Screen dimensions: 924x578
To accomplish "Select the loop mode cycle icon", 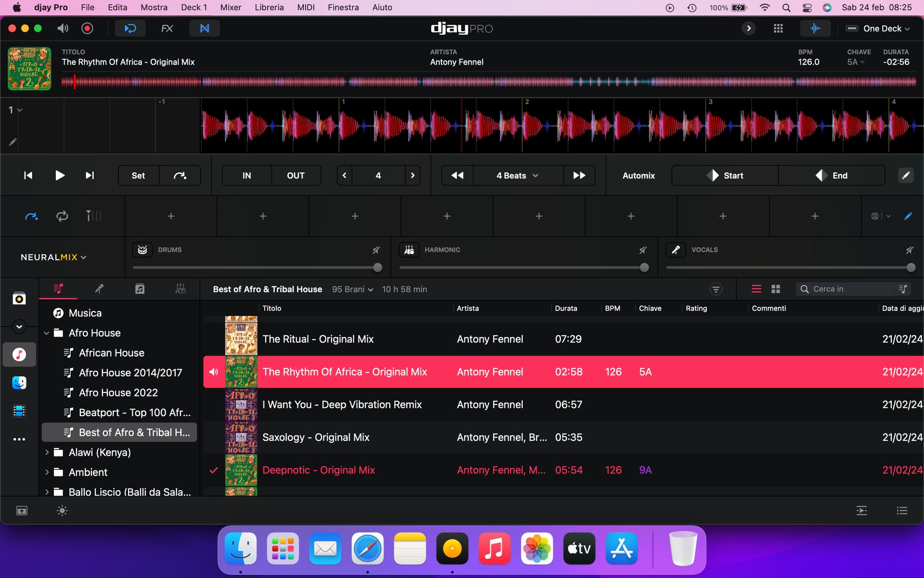I will 62,216.
